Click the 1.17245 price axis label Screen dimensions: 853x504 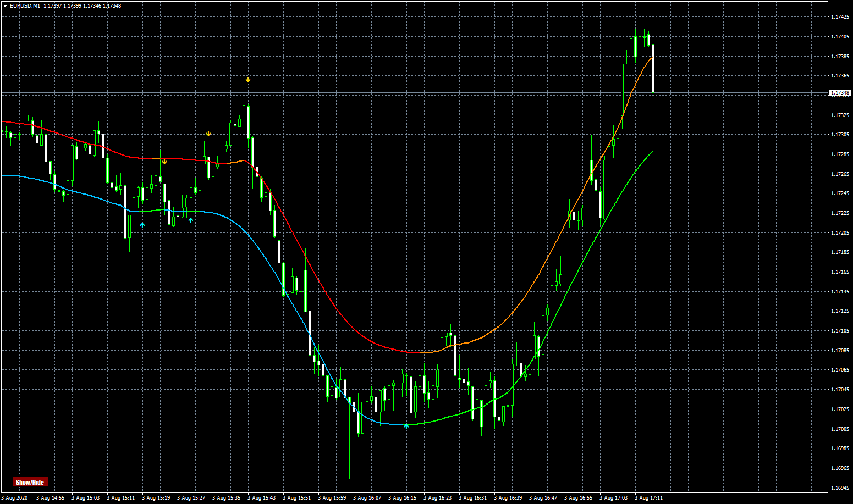[x=839, y=193]
